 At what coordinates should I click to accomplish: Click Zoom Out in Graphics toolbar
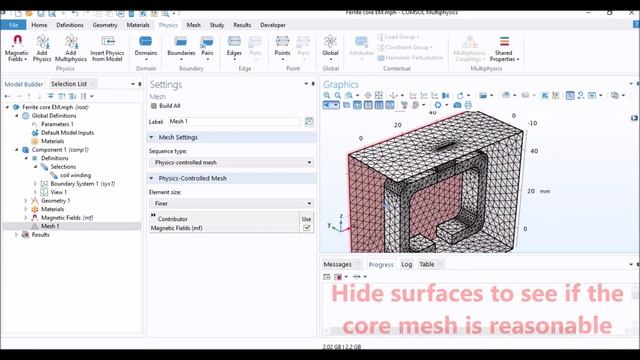point(338,95)
